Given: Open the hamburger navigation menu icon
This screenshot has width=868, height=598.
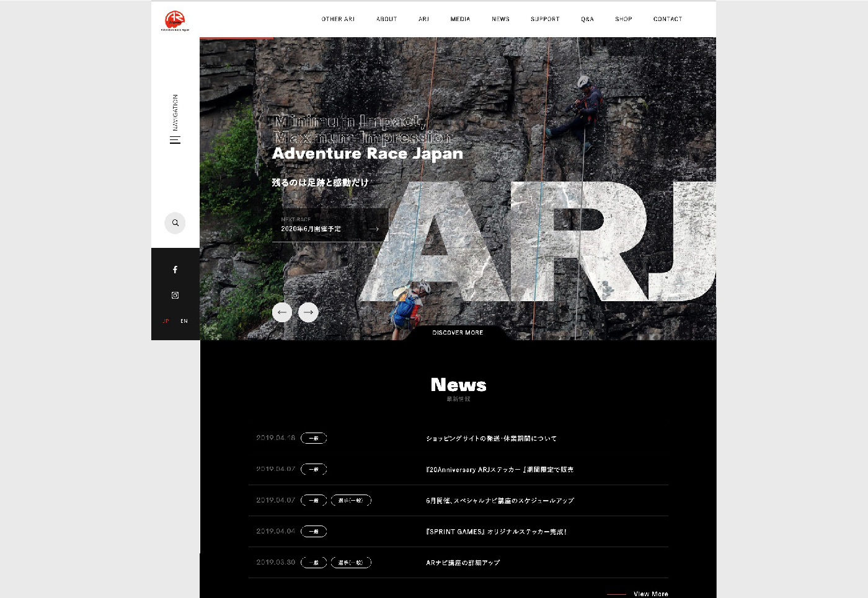Looking at the screenshot, I should click(175, 140).
